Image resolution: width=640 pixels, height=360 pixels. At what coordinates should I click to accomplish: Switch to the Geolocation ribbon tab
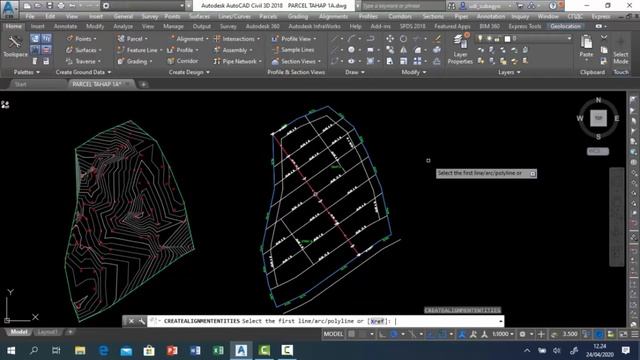pyautogui.click(x=565, y=26)
